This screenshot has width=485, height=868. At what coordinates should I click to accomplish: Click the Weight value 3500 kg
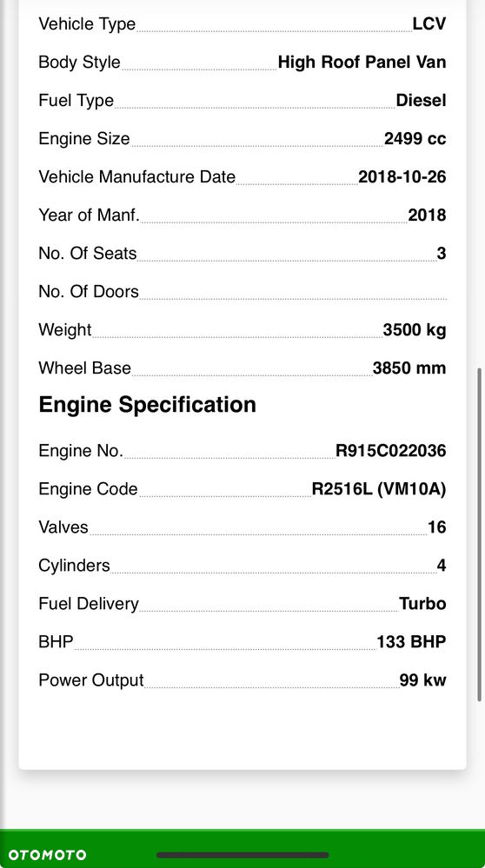click(415, 330)
